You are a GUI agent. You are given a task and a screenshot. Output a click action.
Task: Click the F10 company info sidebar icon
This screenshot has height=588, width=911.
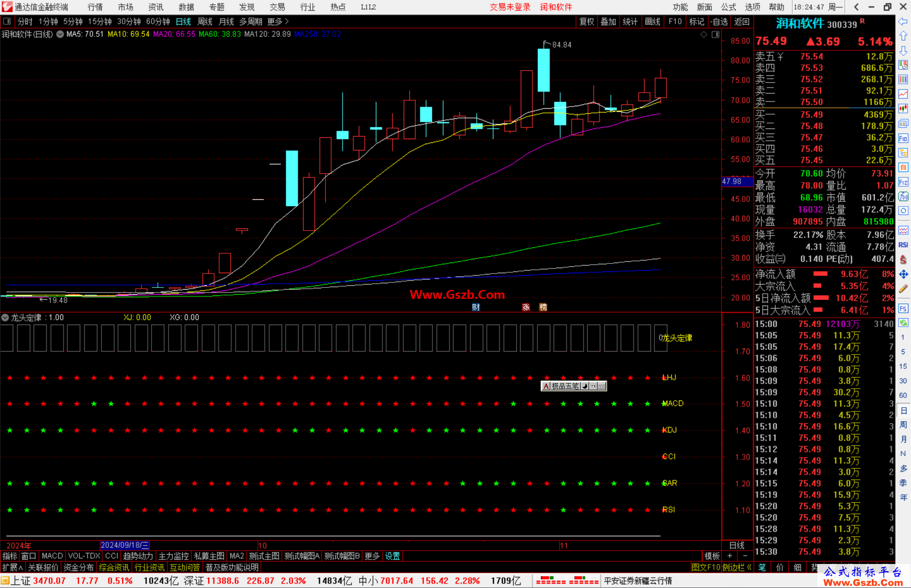[x=903, y=138]
